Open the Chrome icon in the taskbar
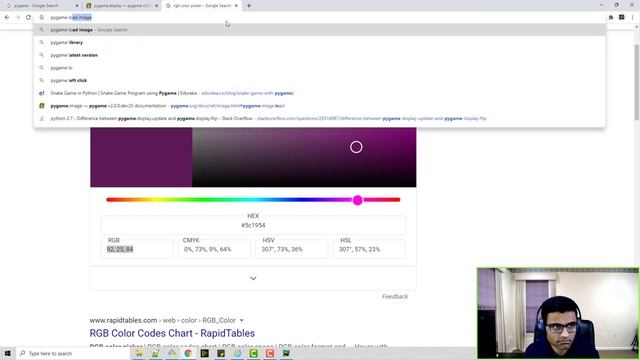The height and width of the screenshot is (360, 640). (x=188, y=353)
